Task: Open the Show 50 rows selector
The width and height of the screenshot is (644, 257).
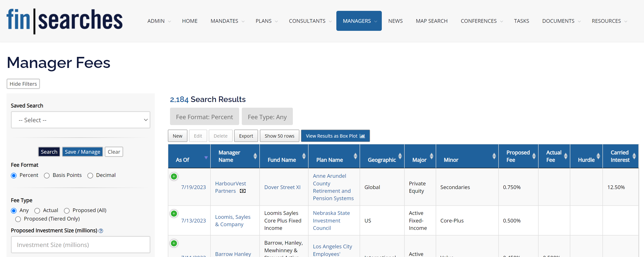Action: click(x=279, y=136)
